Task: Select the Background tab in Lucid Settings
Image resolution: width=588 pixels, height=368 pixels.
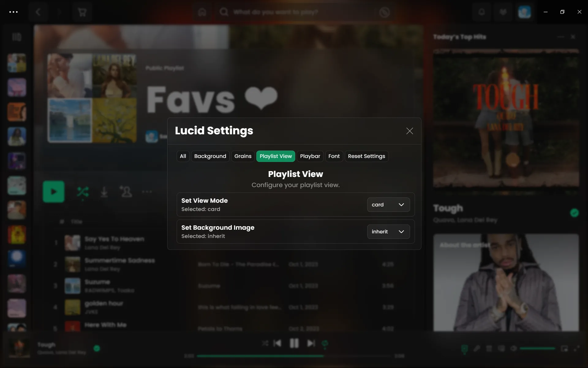Action: 210,156
